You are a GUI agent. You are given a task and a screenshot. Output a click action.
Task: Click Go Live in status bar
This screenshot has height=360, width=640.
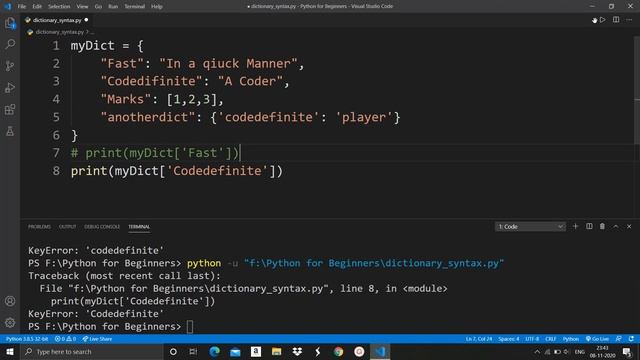click(x=597, y=339)
